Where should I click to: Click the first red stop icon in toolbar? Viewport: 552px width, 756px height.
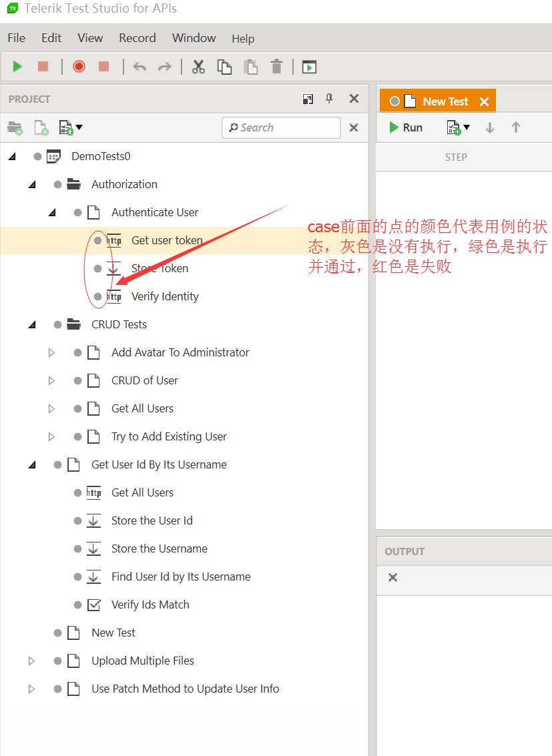pos(43,66)
